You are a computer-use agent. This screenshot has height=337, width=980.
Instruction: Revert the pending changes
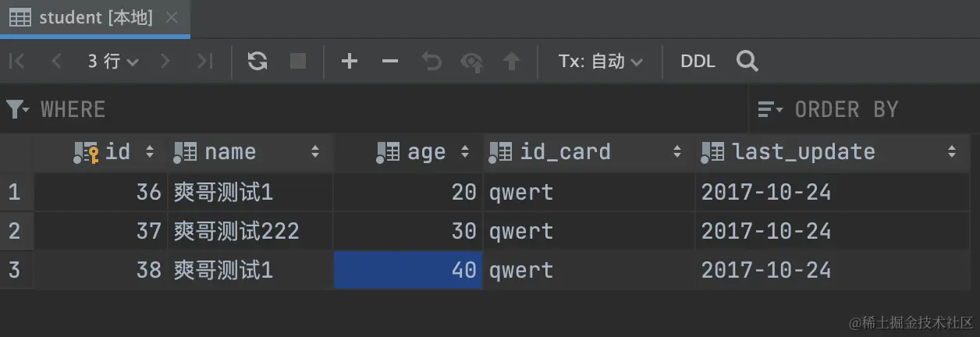point(431,62)
